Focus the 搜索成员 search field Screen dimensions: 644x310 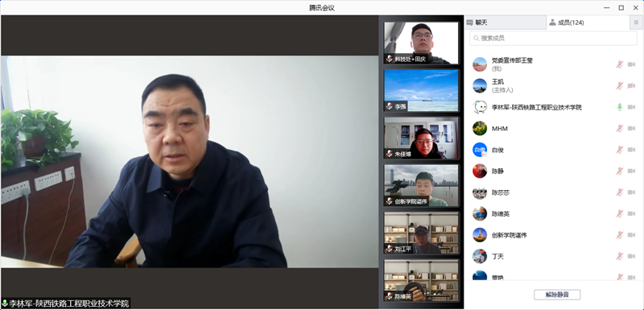(553, 38)
